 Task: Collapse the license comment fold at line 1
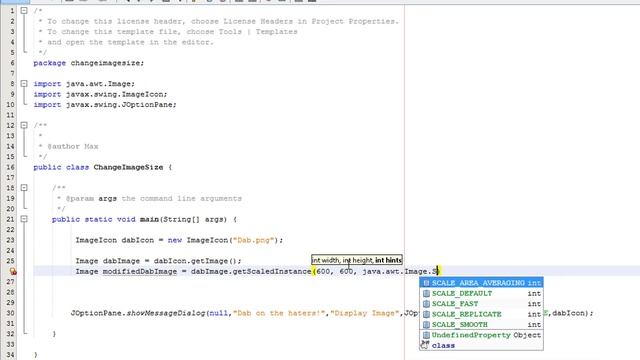click(24, 11)
